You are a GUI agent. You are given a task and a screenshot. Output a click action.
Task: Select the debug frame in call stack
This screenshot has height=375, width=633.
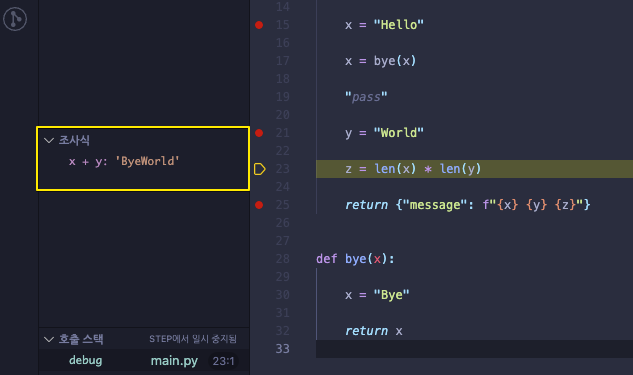[86, 360]
